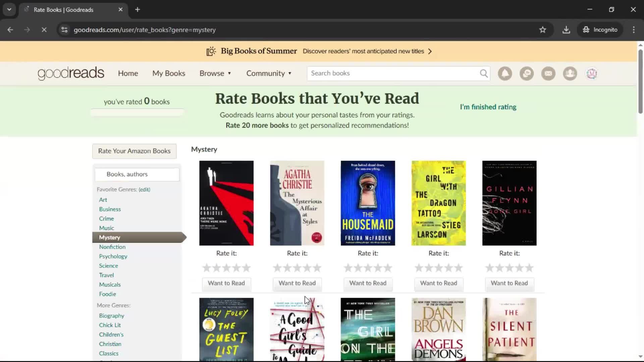This screenshot has width=644, height=362.
Task: Select the Business genre
Action: pos(110,209)
